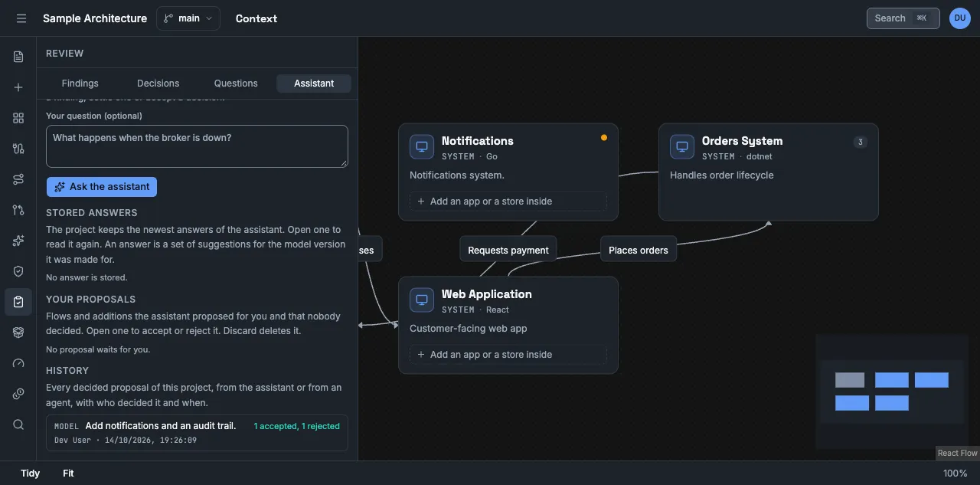
Task: Open the shield check sidebar icon
Action: coord(18,271)
